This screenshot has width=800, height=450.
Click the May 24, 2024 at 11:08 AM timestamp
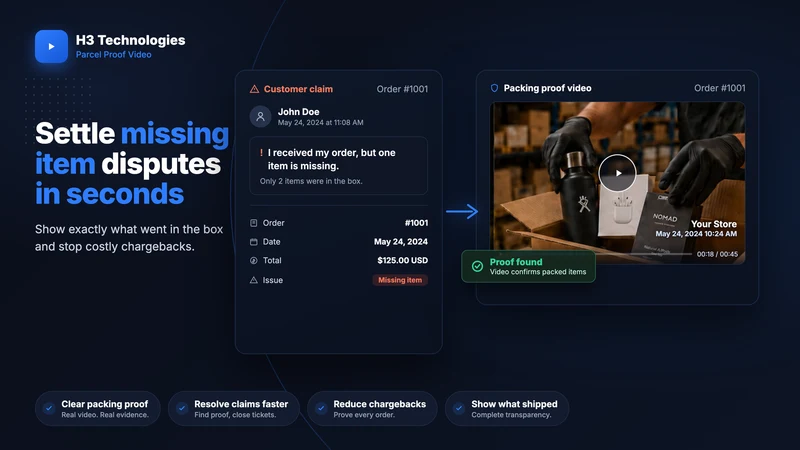pos(320,122)
